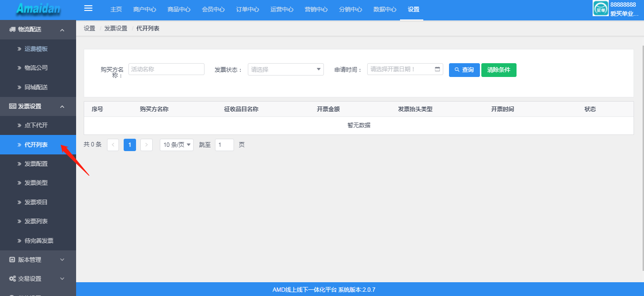Open the 10 条/页 page size dropdown

(176, 145)
